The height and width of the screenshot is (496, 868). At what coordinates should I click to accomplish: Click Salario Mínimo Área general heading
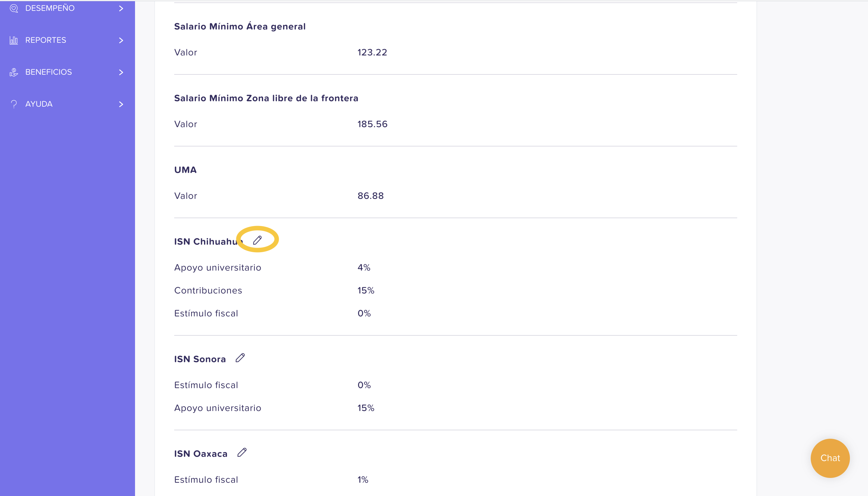coord(240,27)
